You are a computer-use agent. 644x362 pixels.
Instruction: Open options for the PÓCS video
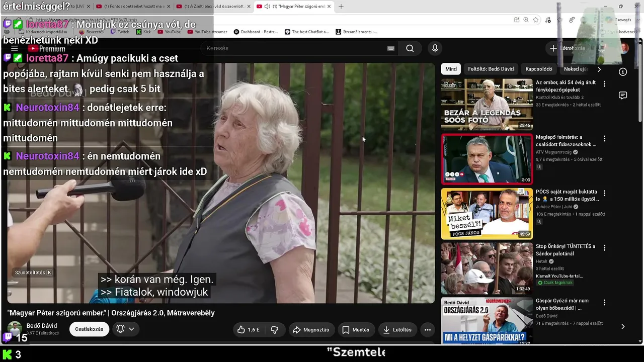(604, 193)
